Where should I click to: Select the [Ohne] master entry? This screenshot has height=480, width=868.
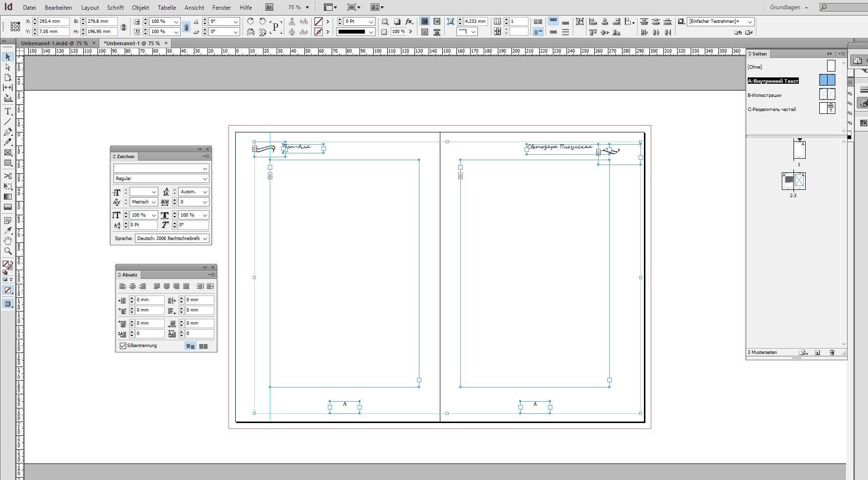(755, 67)
